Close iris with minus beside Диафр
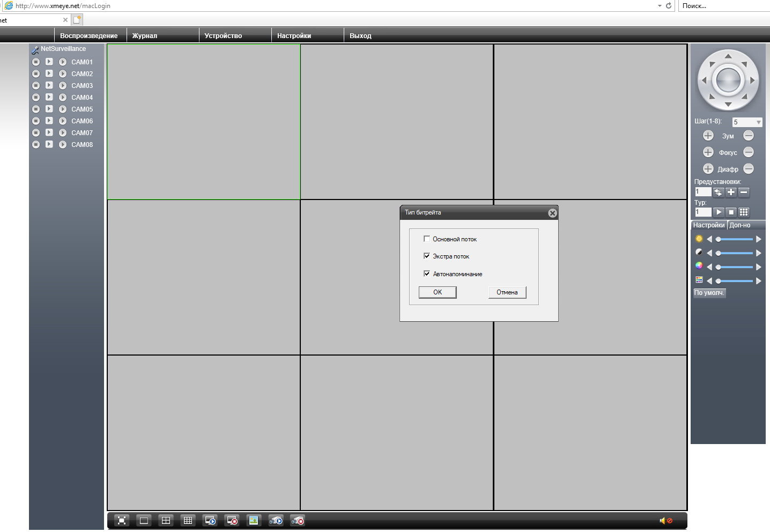Image resolution: width=770 pixels, height=532 pixels. [749, 169]
